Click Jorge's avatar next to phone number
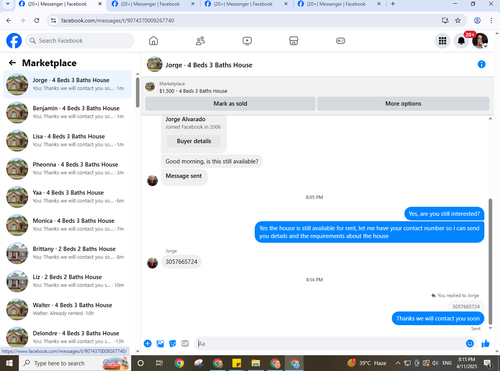 152,263
